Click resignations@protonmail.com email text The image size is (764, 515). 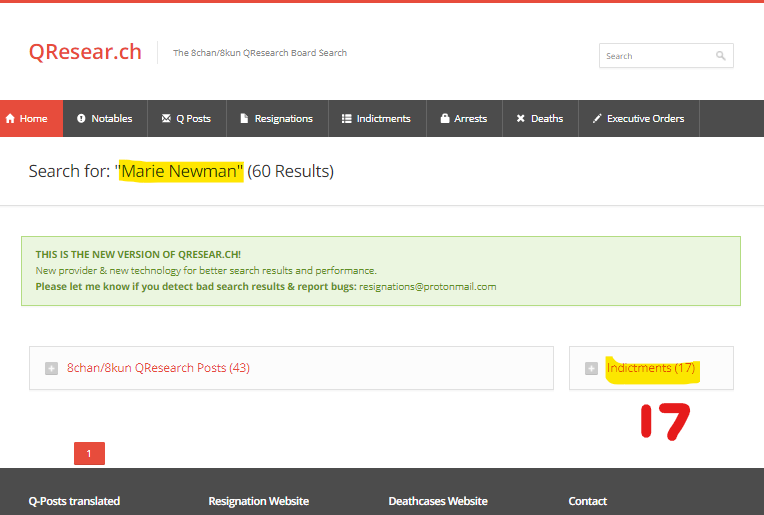point(428,286)
